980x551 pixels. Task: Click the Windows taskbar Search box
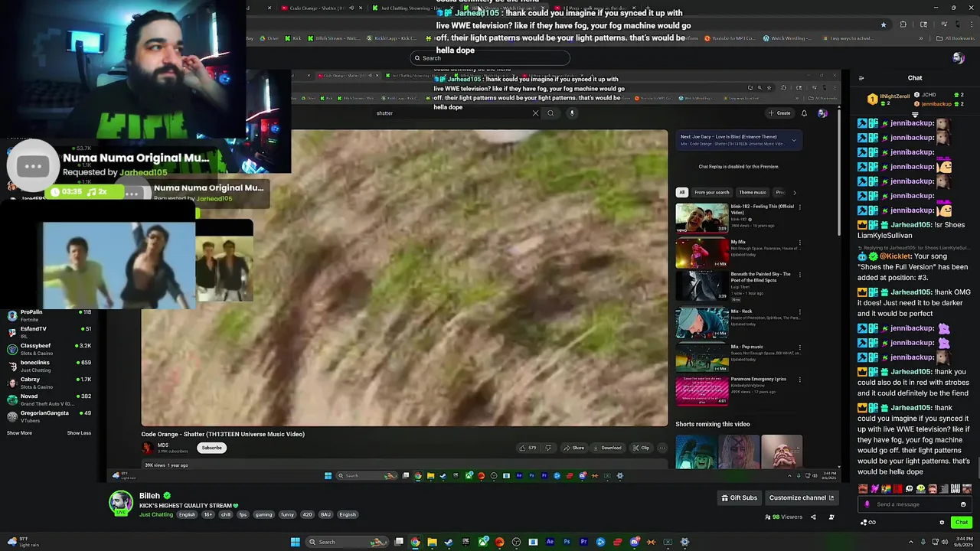tap(348, 542)
